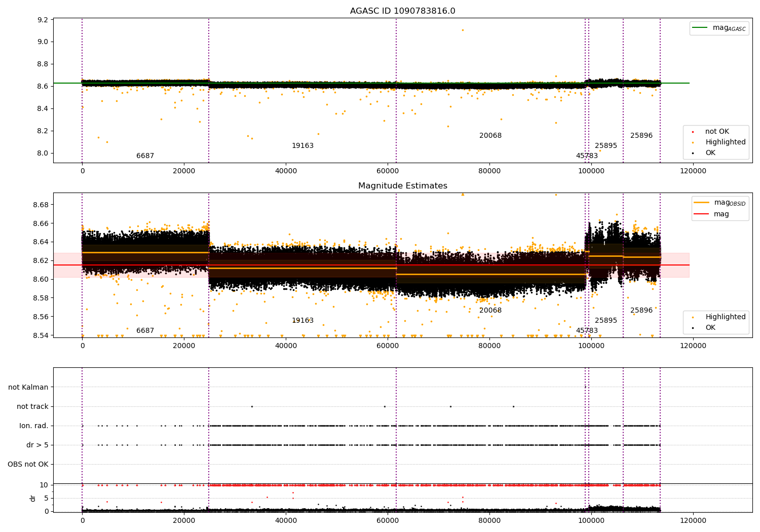Image resolution: width=760 pixels, height=532 pixels.
Task: Click the 8.54 y-axis tick label
Action: pyautogui.click(x=41, y=336)
